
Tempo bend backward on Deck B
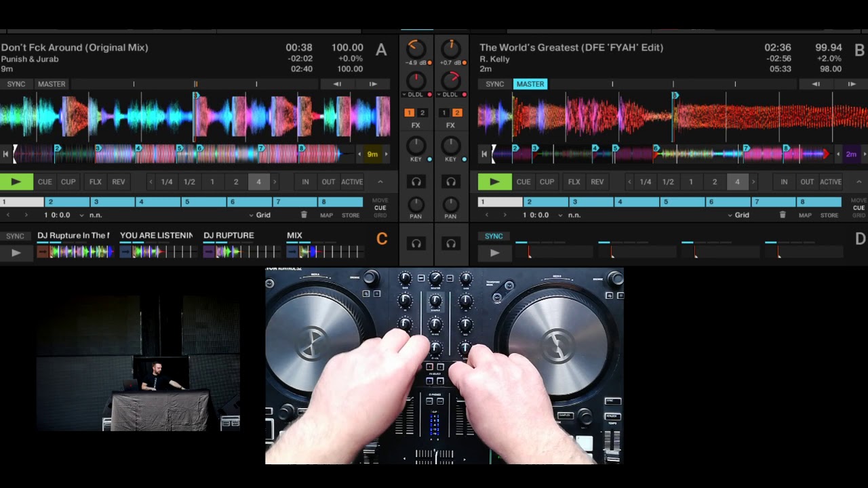click(816, 84)
